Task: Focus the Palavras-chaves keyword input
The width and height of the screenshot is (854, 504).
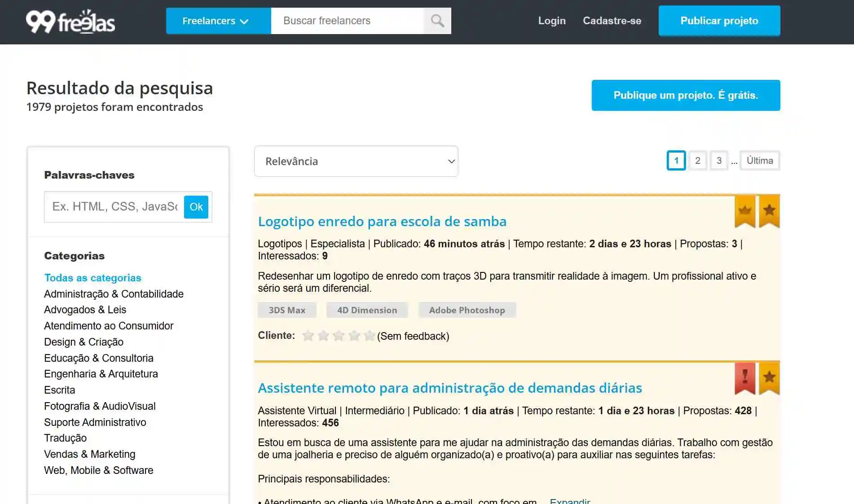Action: pos(114,207)
